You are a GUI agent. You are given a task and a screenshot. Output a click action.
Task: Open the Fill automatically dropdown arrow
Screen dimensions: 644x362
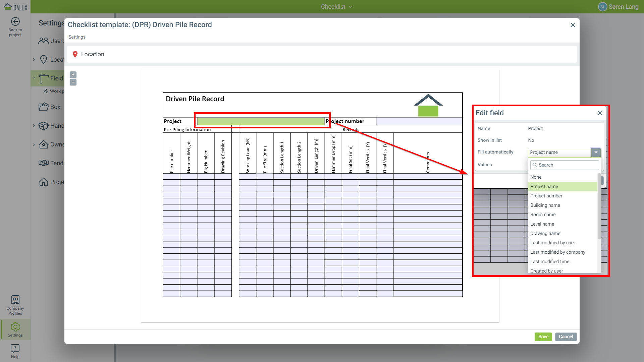coord(596,152)
